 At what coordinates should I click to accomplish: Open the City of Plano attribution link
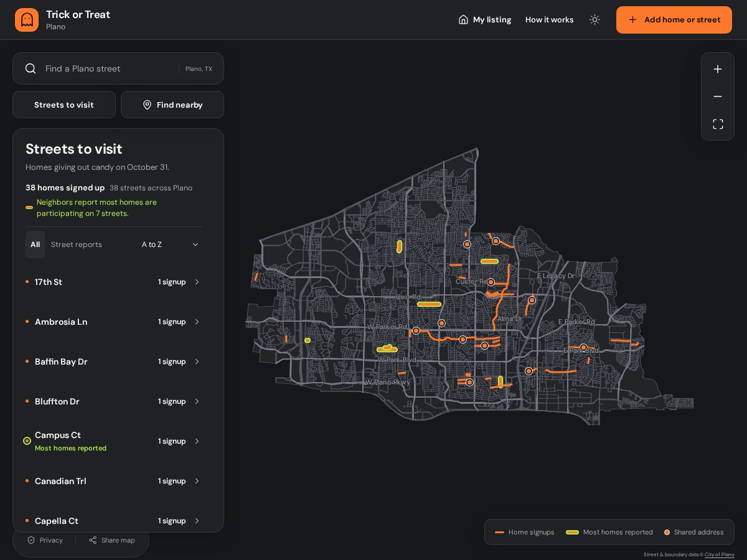[x=719, y=554]
